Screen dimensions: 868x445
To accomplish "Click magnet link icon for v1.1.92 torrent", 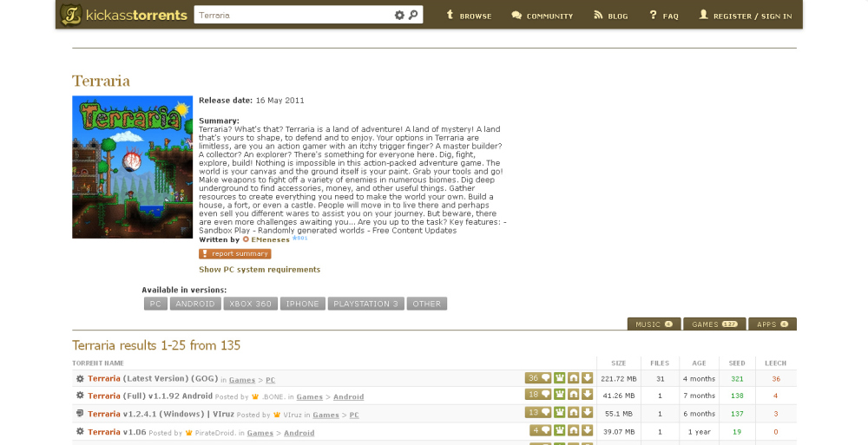I will (x=574, y=395).
